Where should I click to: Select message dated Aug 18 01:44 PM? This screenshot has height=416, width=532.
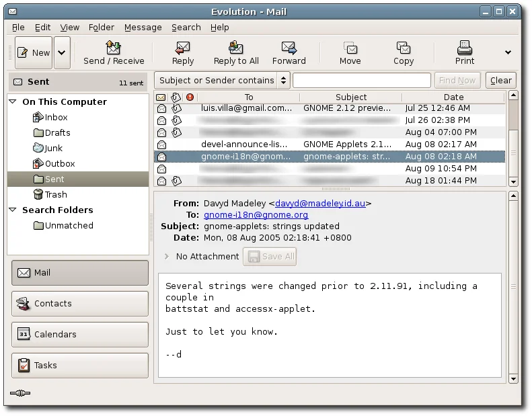pyautogui.click(x=330, y=181)
